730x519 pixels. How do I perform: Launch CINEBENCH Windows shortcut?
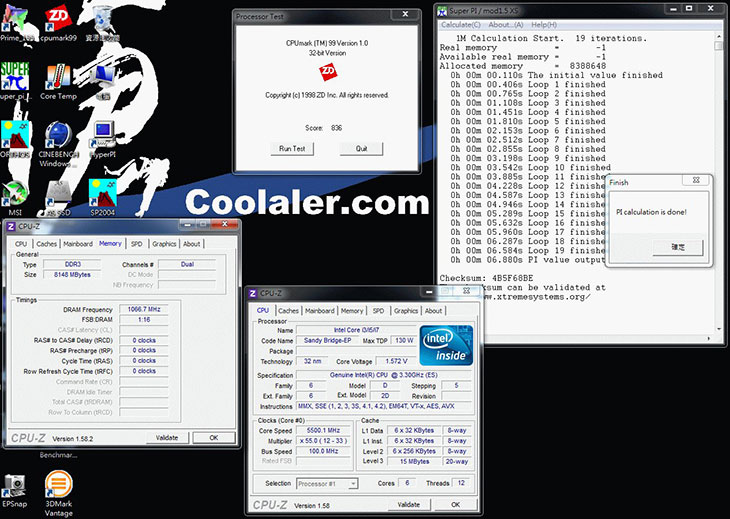(58, 143)
